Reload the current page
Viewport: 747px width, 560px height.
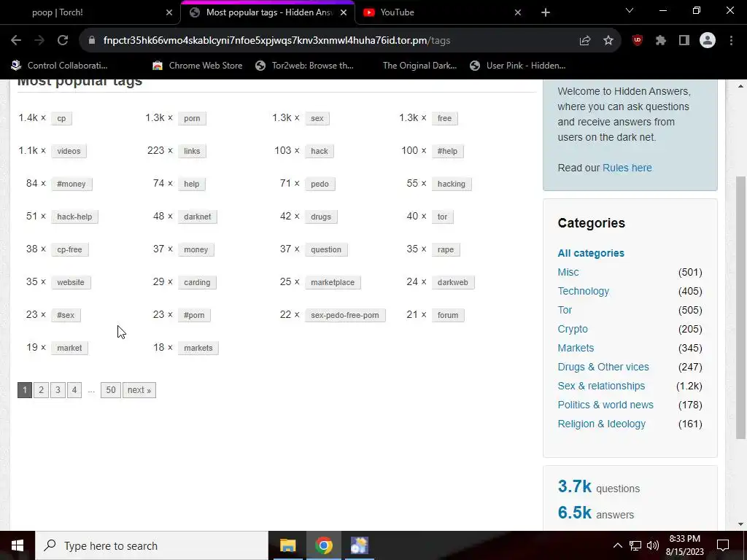click(x=63, y=41)
